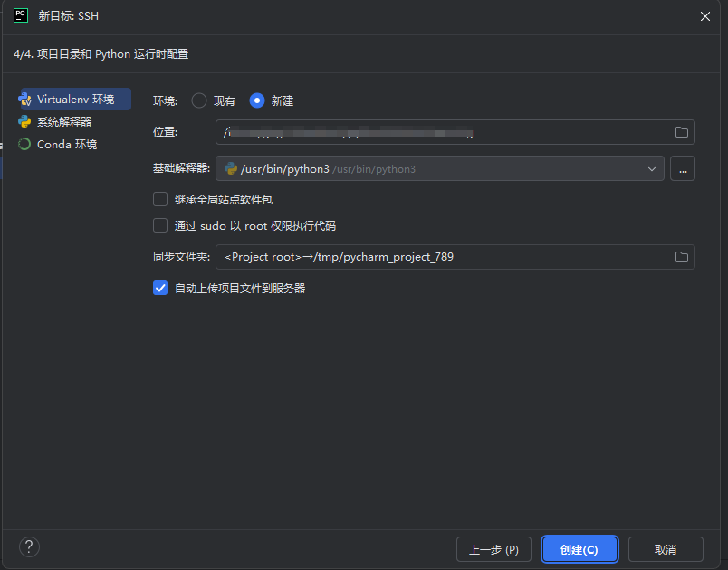Select 系统解释器 in the sidebar

pyautogui.click(x=55, y=122)
